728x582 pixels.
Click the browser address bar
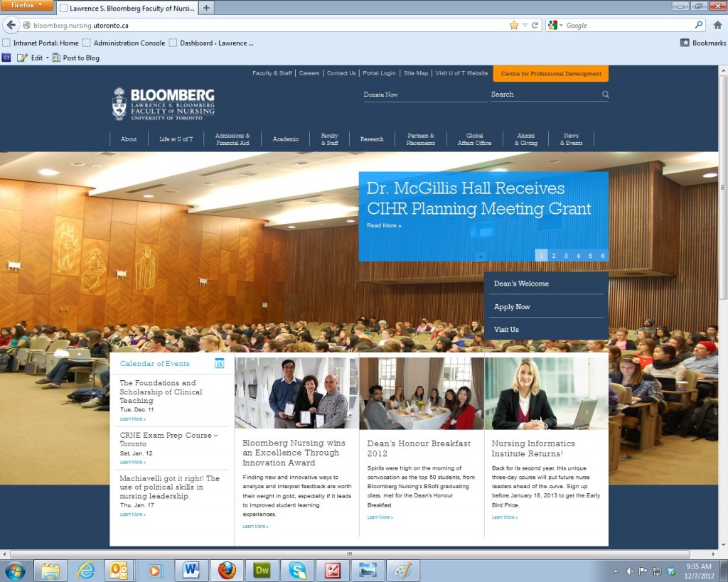[x=269, y=25]
